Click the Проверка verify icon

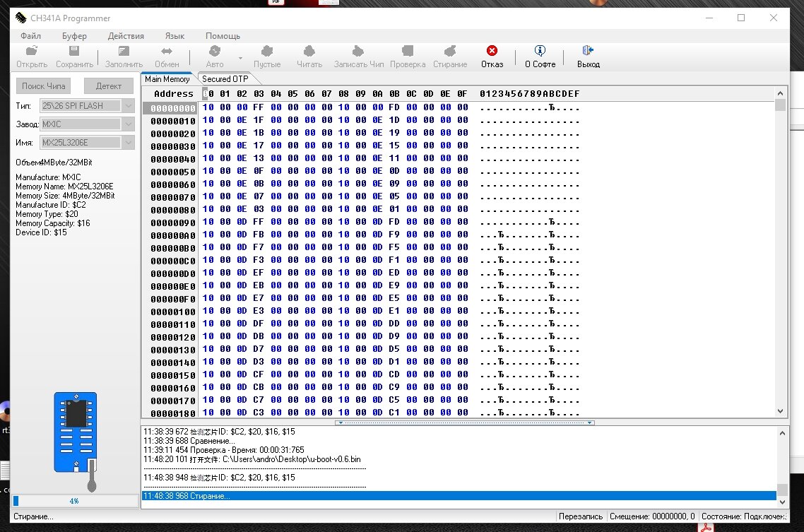pyautogui.click(x=408, y=51)
